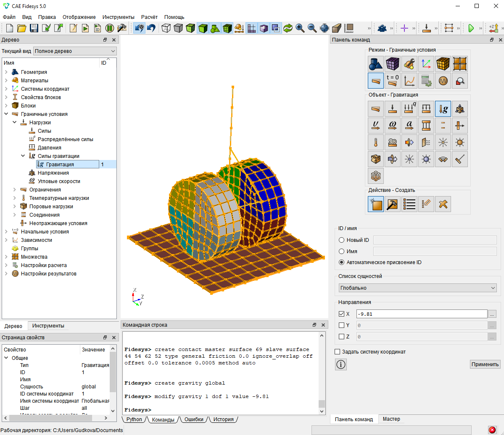Check the Y direction checkbox

[x=341, y=325]
